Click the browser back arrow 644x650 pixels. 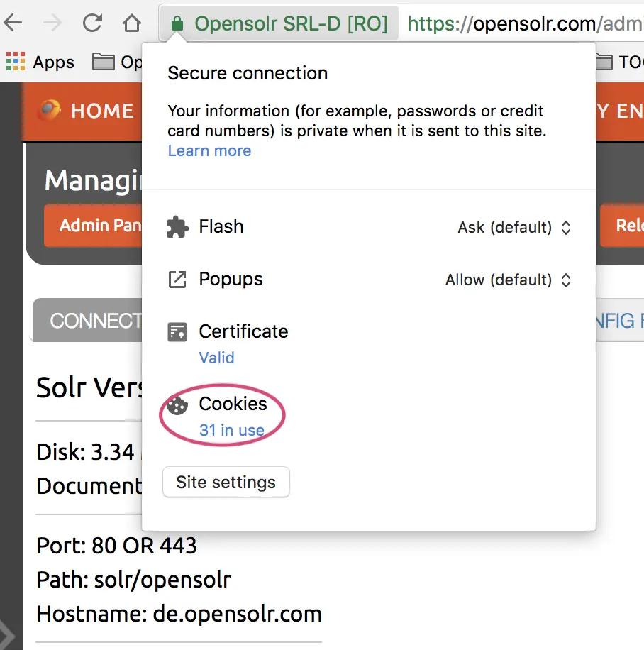tap(13, 23)
